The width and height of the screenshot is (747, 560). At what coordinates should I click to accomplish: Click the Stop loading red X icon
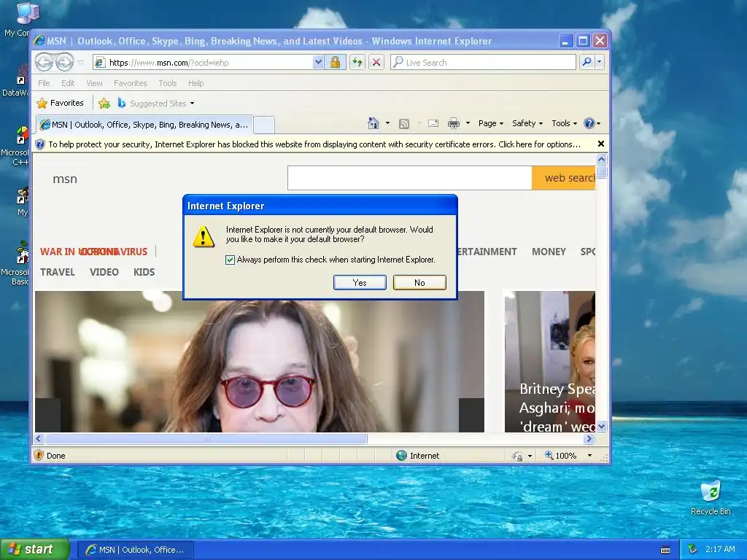376,63
